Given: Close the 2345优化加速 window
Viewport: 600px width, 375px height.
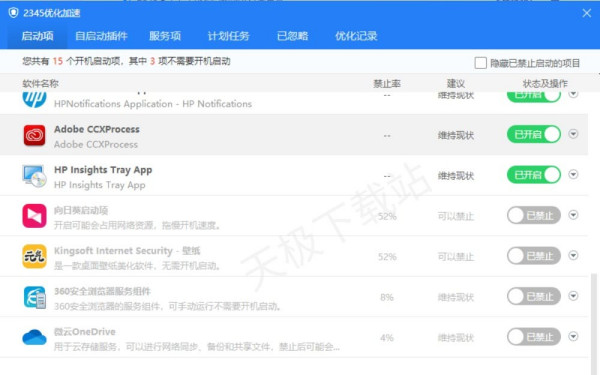Looking at the screenshot, I should pyautogui.click(x=587, y=13).
